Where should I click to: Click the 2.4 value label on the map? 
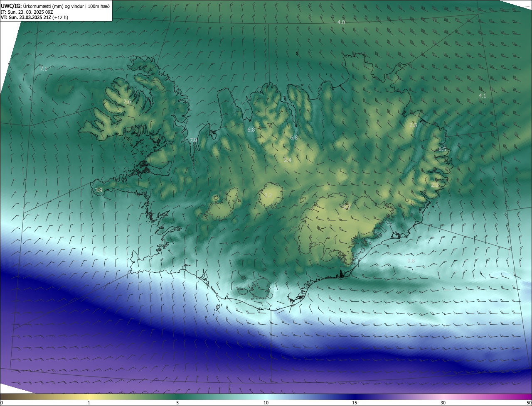coord(288,160)
